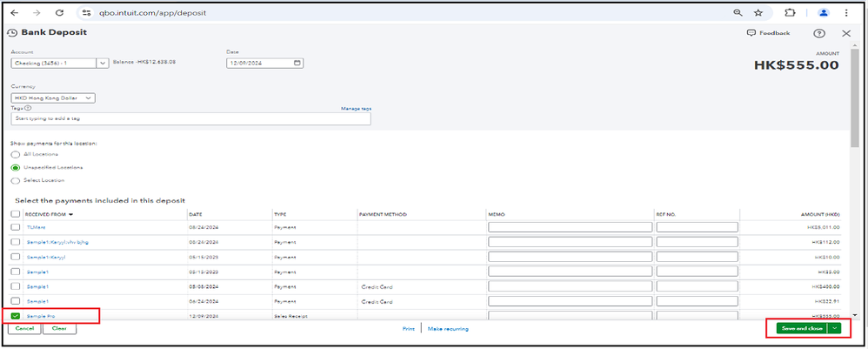Check the payment dated 08/24/2024 for HK$5,011.00

click(x=16, y=227)
